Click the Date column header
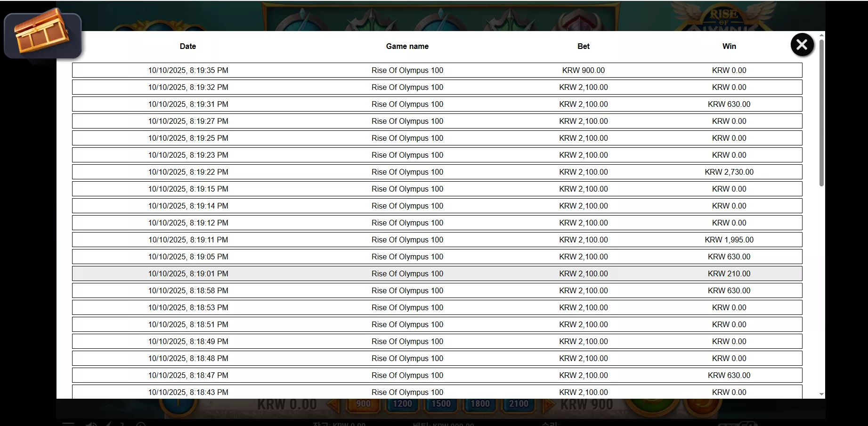 188,46
